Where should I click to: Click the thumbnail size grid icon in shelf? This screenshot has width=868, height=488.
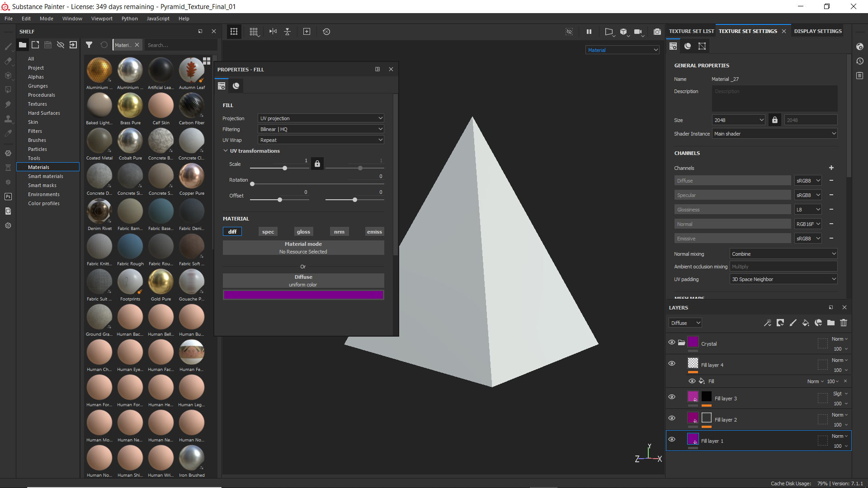click(207, 61)
